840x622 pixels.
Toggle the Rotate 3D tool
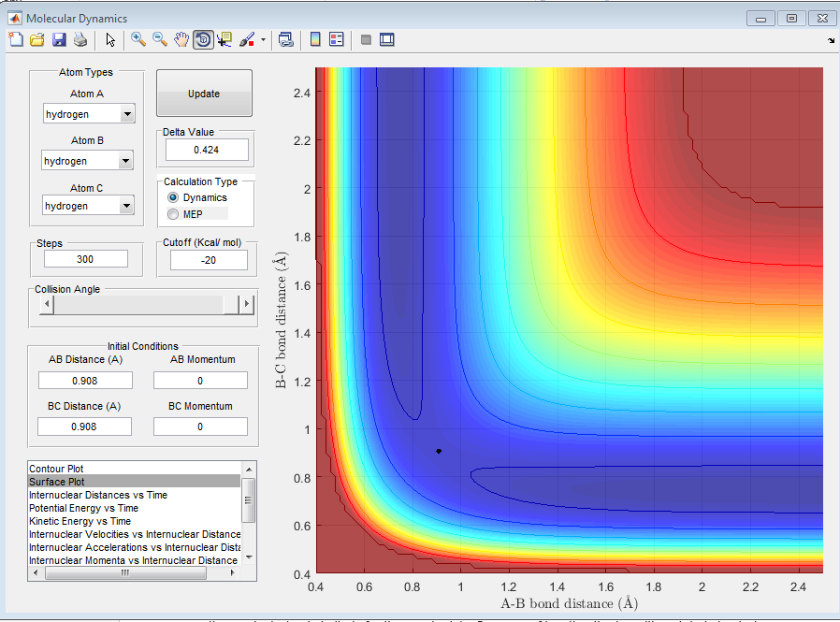[203, 39]
